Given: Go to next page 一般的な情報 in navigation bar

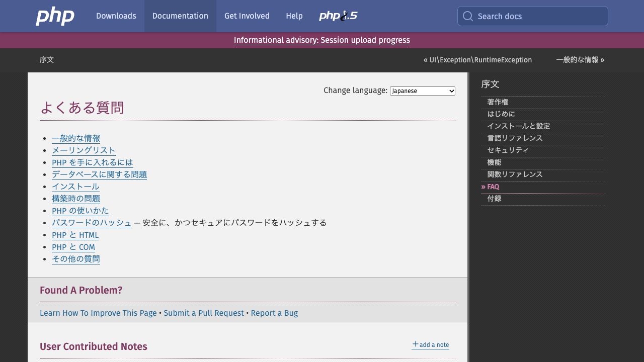Looking at the screenshot, I should [x=580, y=60].
